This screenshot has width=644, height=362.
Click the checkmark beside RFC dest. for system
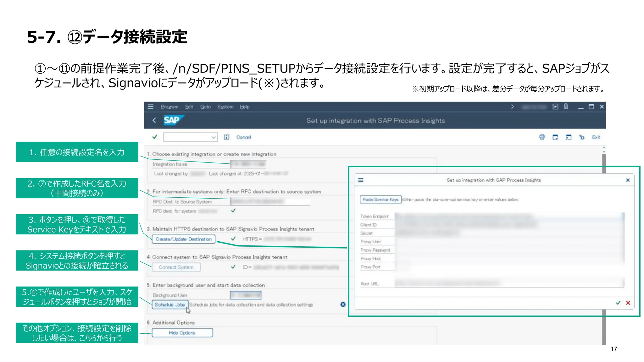(x=233, y=211)
